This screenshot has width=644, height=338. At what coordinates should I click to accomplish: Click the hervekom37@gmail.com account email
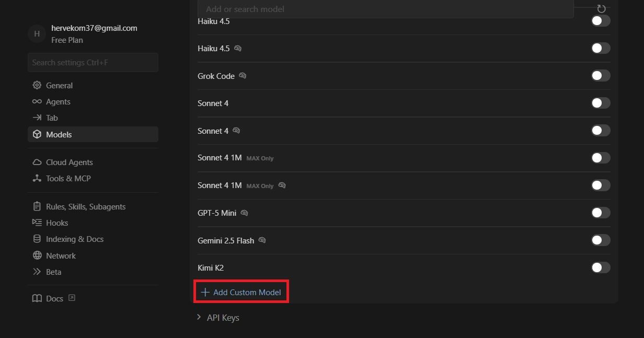(94, 28)
